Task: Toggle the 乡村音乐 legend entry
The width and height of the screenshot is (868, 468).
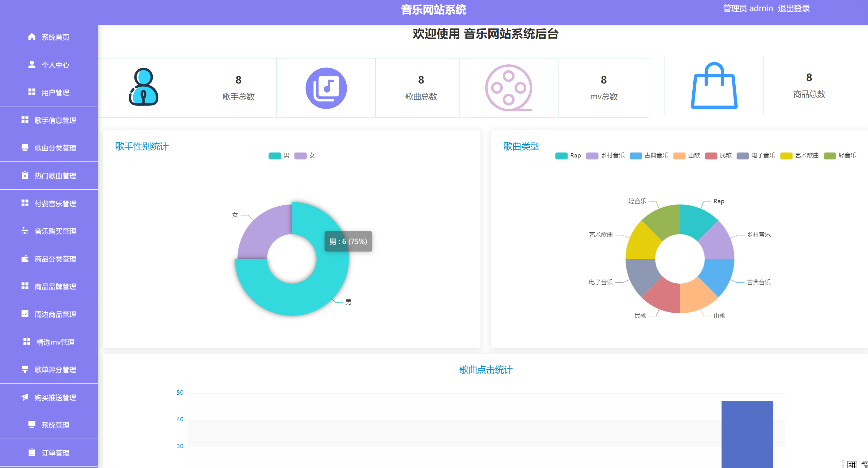Action: tap(605, 156)
